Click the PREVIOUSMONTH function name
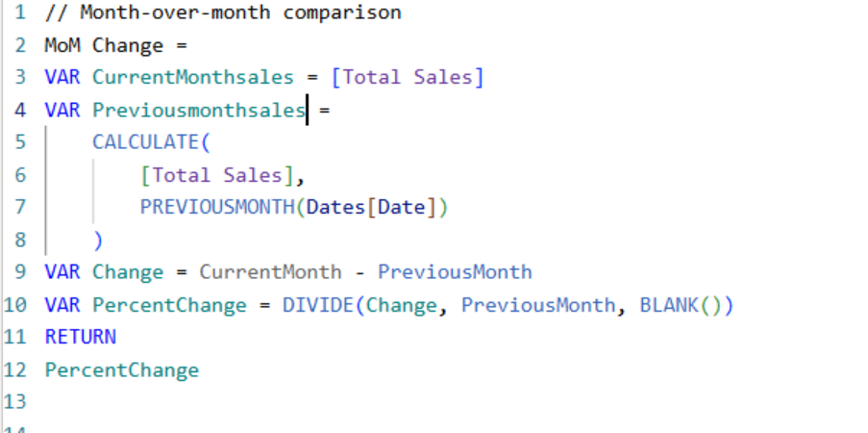 coord(217,208)
